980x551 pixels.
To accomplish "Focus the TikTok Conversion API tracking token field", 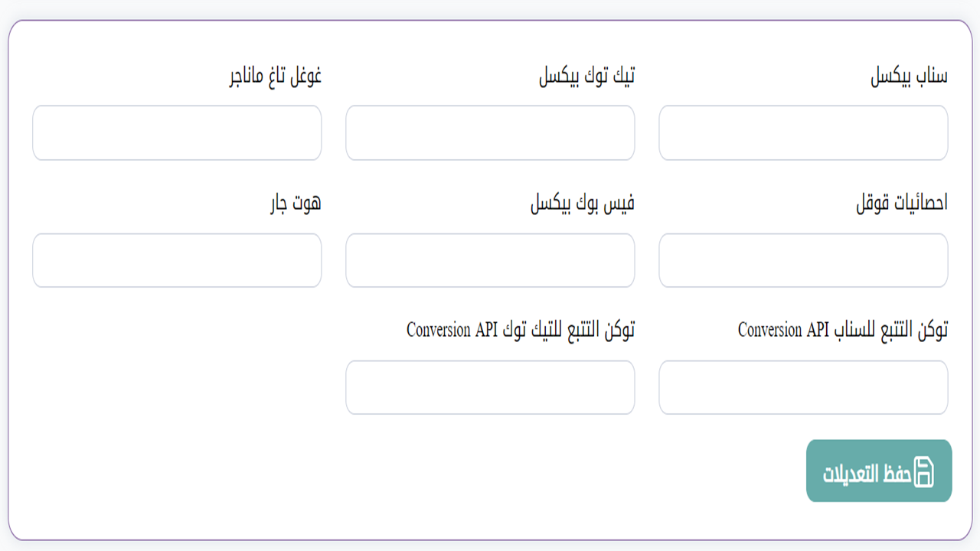I will coord(490,388).
